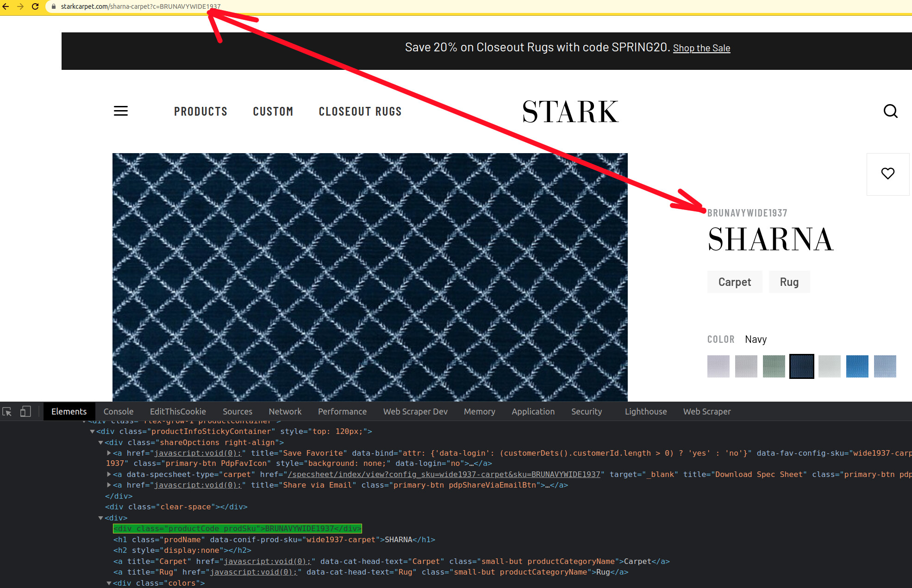The height and width of the screenshot is (588, 912).
Task: Click the search magnifier icon
Action: pos(890,111)
